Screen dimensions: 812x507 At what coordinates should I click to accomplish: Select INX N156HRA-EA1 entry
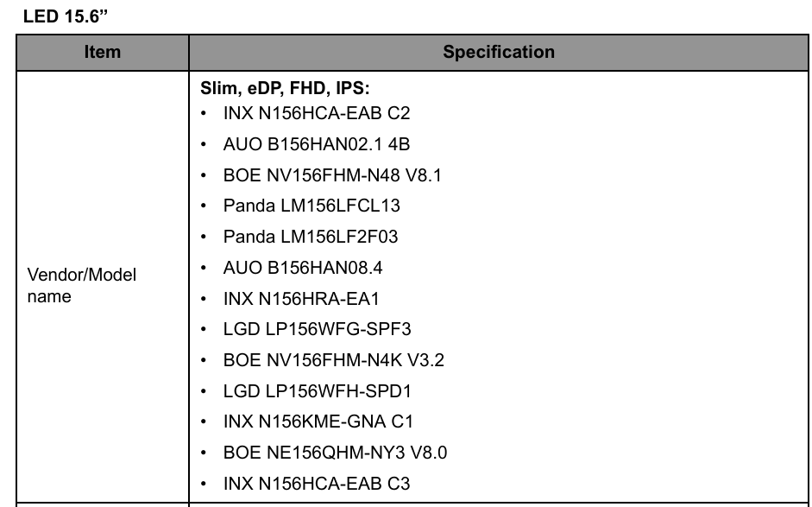[301, 299]
